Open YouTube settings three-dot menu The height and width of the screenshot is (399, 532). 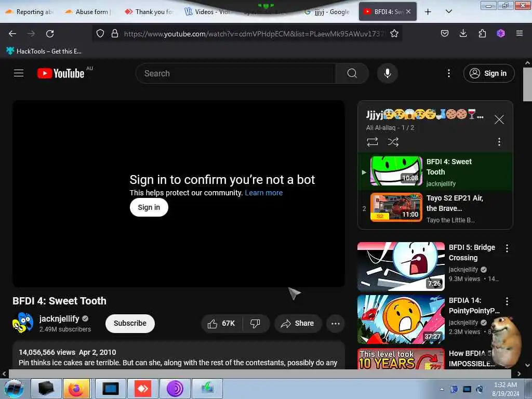[448, 73]
